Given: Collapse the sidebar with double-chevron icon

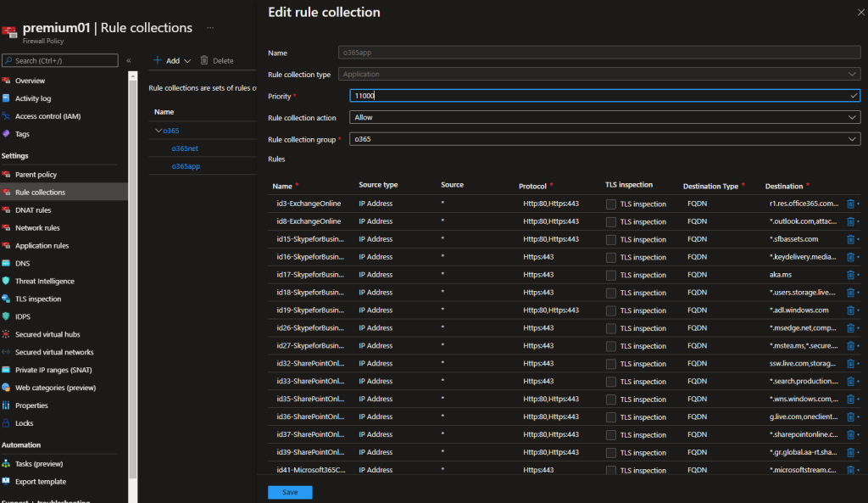Looking at the screenshot, I should pos(129,61).
